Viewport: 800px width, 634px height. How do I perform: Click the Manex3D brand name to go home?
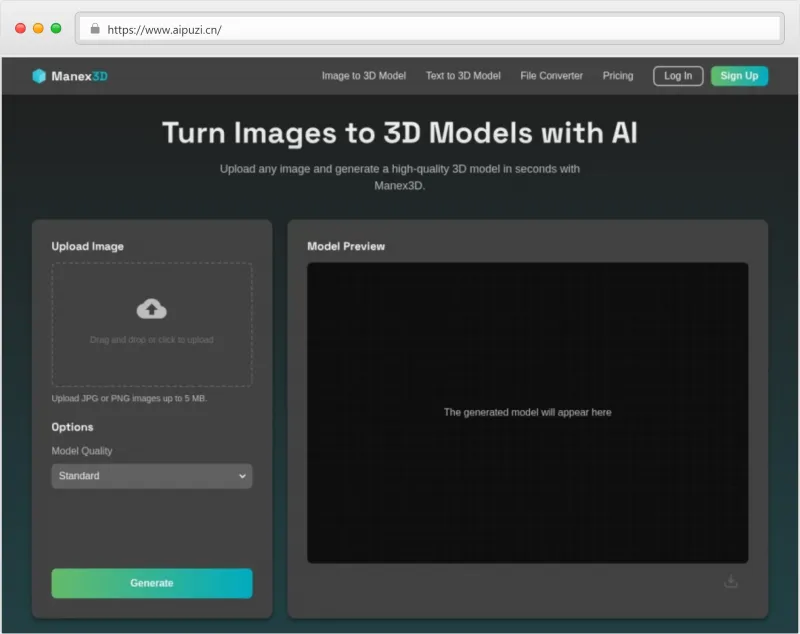[x=80, y=75]
